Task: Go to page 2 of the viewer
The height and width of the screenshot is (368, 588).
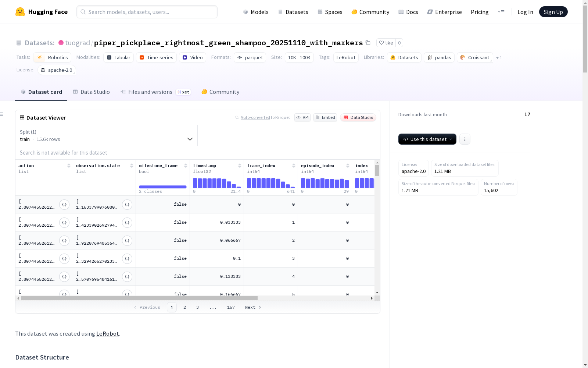Action: click(184, 307)
